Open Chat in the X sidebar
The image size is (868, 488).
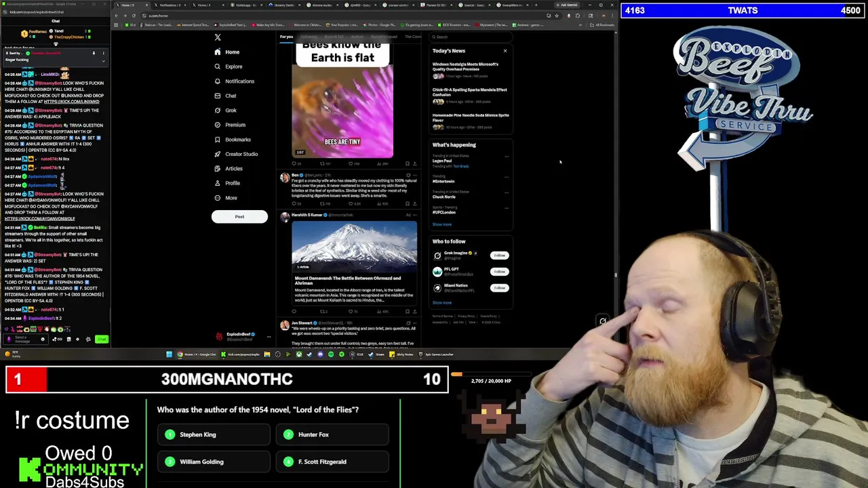(x=225, y=96)
